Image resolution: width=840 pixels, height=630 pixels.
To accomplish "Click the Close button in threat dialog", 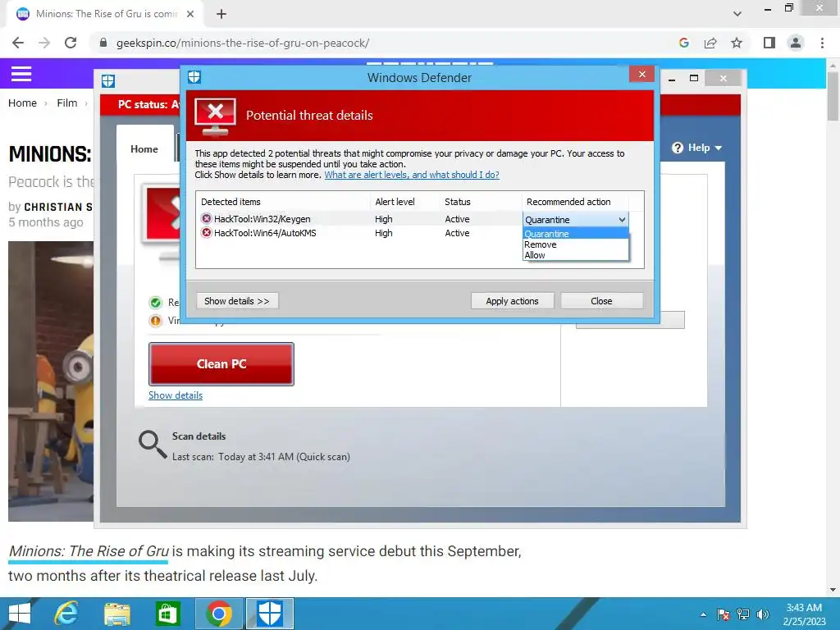I will pyautogui.click(x=601, y=301).
